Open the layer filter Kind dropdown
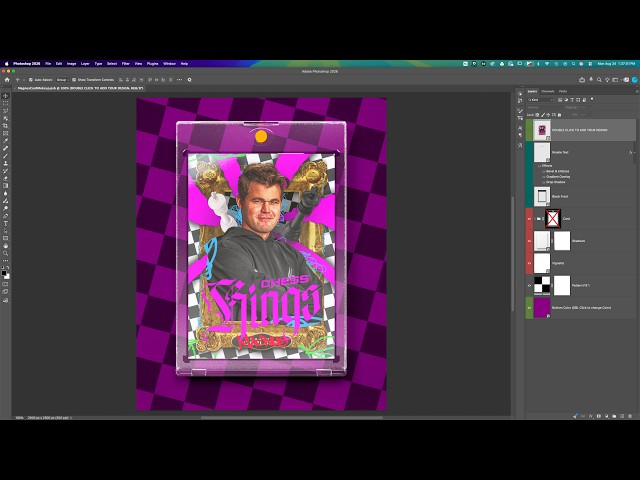 [x=540, y=100]
